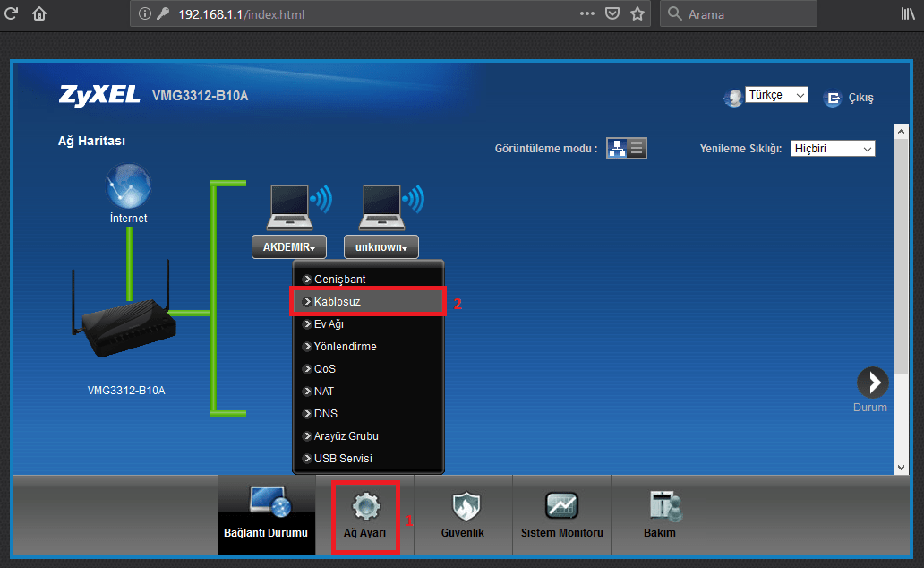924x568 pixels.
Task: Click the İnternet globe icon
Action: tap(128, 185)
